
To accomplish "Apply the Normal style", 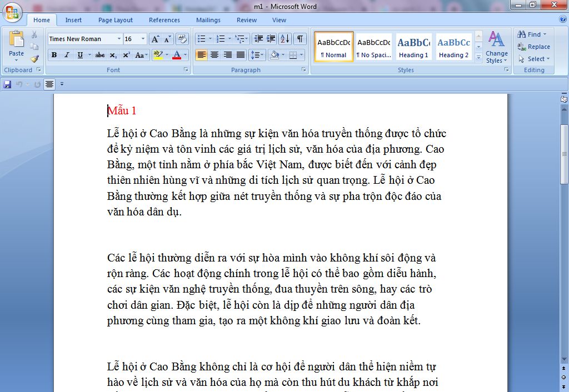I will coord(334,47).
